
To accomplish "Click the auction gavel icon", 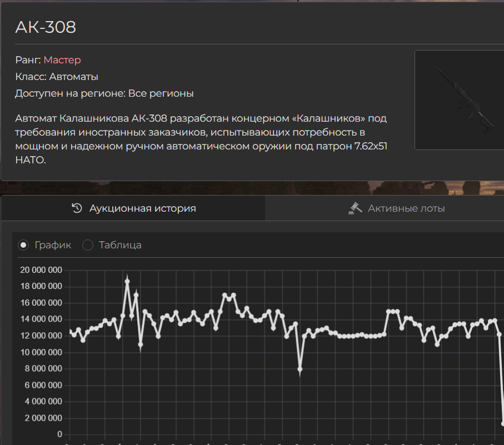I will (355, 208).
